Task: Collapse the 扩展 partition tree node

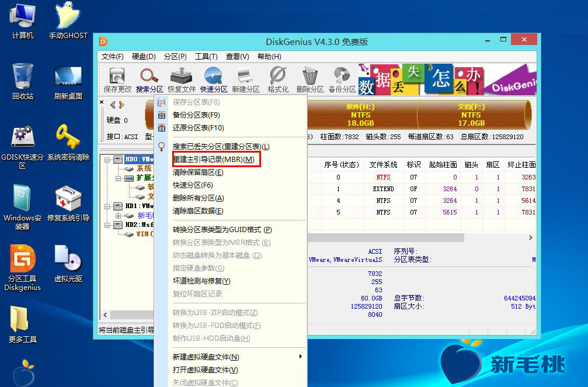Action: tap(118, 178)
